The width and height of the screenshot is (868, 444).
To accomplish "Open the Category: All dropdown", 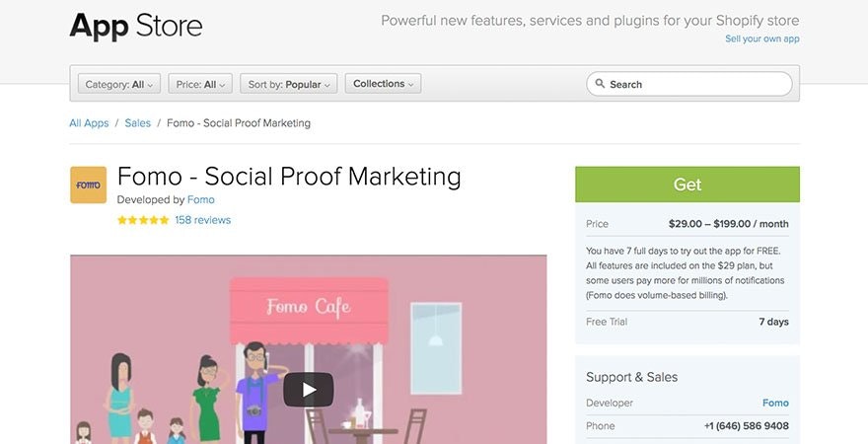I will (x=118, y=85).
